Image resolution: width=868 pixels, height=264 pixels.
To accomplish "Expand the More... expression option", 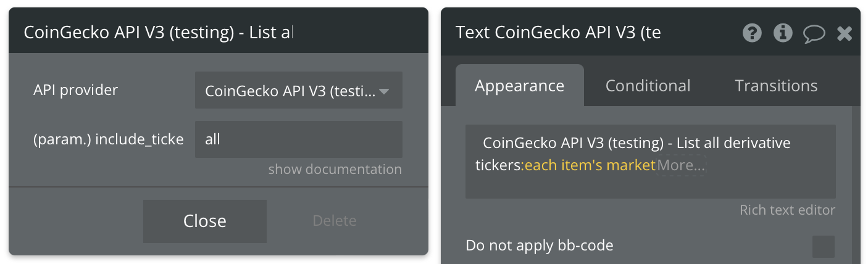I will point(681,165).
